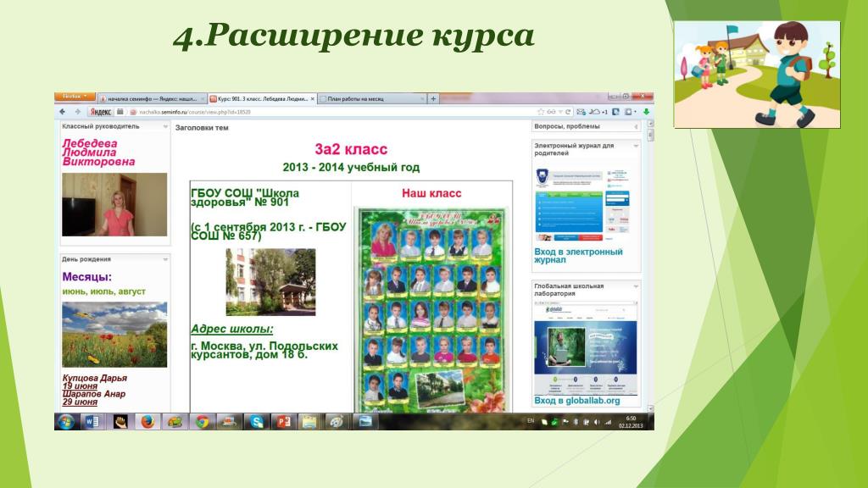Click the Firefox taskbar icon
Image resolution: width=868 pixels, height=488 pixels.
147,421
